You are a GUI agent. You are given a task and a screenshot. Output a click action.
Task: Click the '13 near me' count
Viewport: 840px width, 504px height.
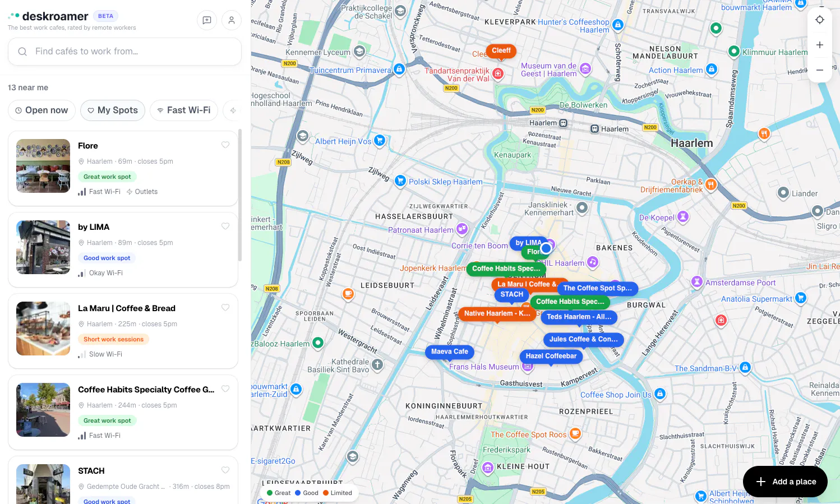28,87
